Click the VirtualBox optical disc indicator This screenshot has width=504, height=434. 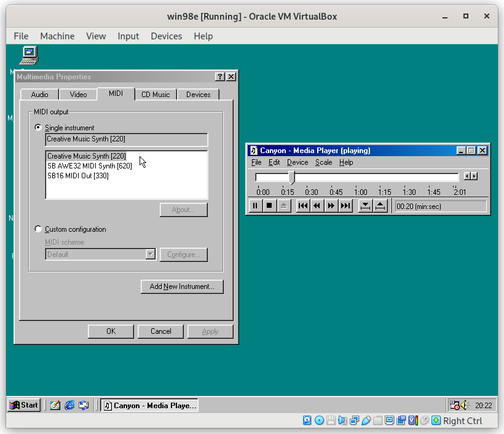(319, 420)
